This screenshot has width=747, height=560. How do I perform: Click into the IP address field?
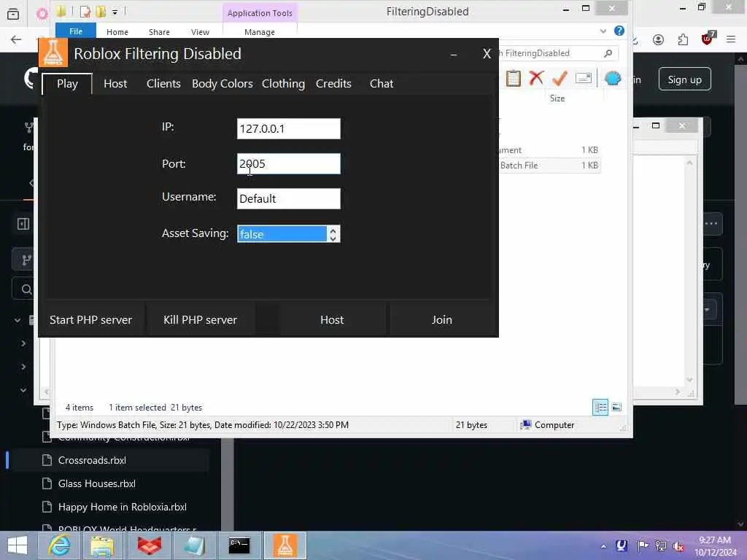pos(289,128)
